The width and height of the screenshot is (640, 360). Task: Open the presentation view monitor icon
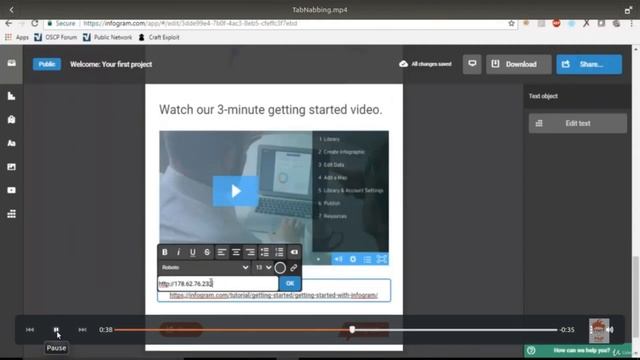pyautogui.click(x=472, y=64)
